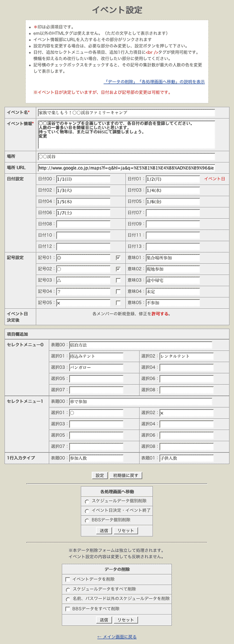Click the イベント情報 text area
Viewport: 234px width, 644px height.
point(126,134)
